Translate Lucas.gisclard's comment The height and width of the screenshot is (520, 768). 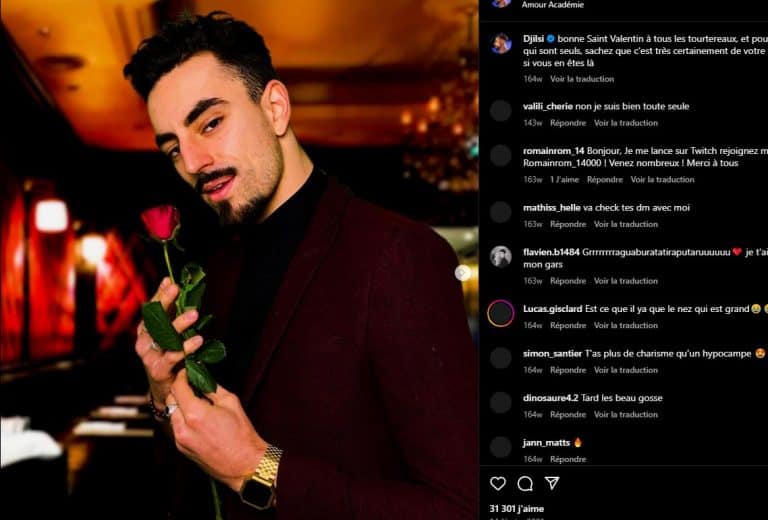tap(626, 326)
